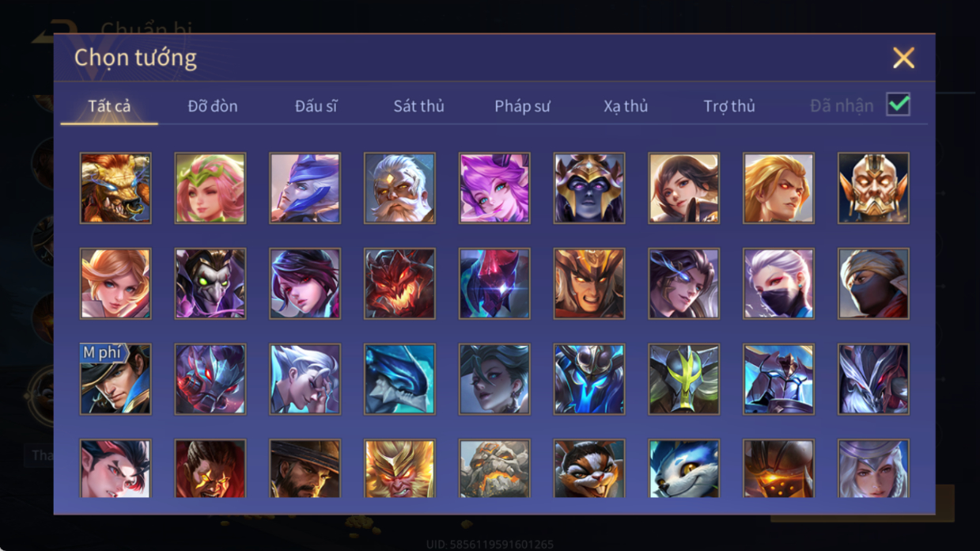Filter heroes by 'Xạ thủ' tab
Image resolution: width=980 pixels, height=551 pixels.
point(626,106)
